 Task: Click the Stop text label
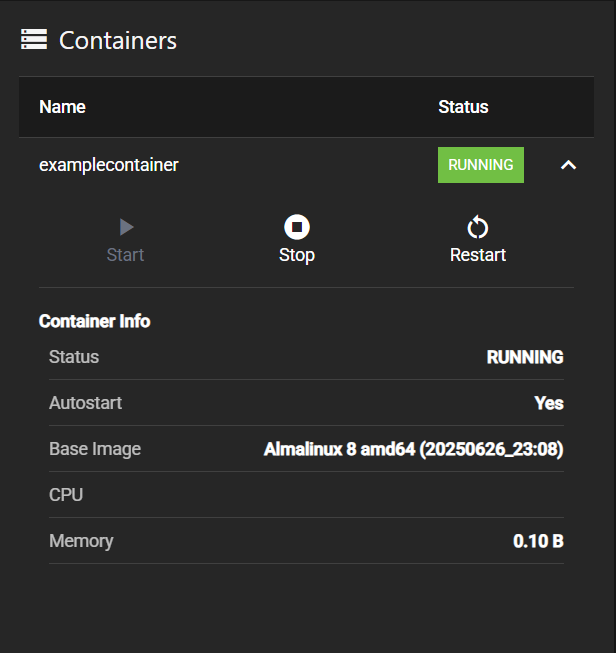pyautogui.click(x=297, y=255)
